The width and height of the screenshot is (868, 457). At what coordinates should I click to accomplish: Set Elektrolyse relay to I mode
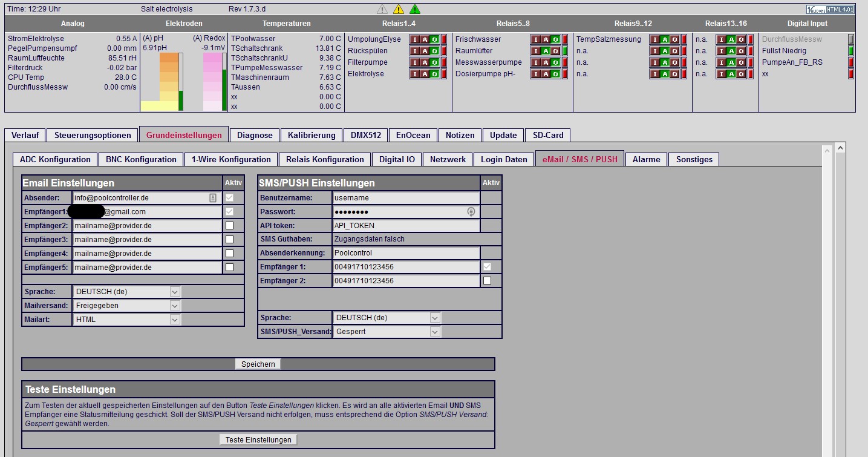point(415,74)
